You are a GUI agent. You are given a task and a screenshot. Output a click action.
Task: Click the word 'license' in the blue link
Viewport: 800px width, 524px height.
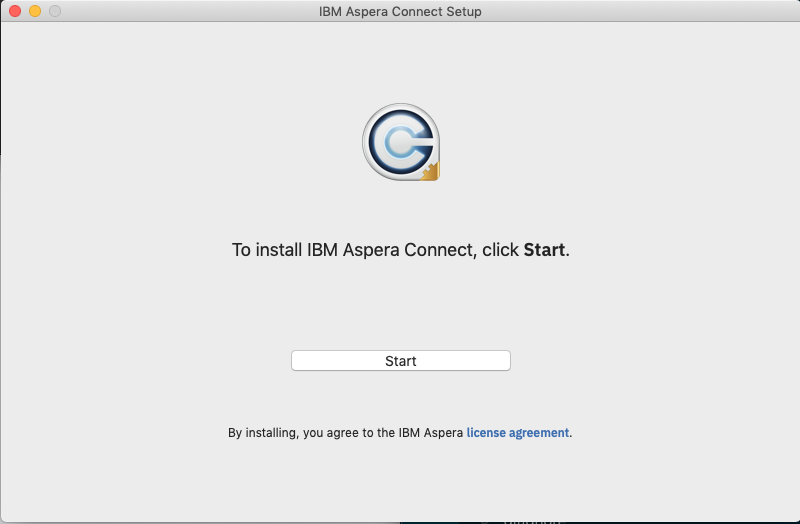[x=488, y=433]
